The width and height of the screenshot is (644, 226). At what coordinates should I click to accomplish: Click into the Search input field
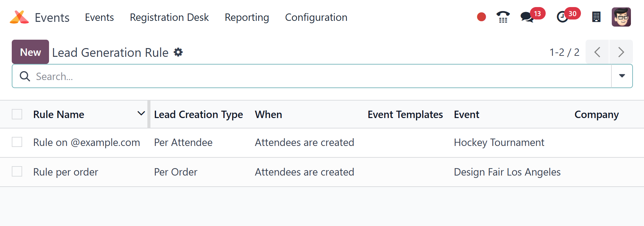302,76
